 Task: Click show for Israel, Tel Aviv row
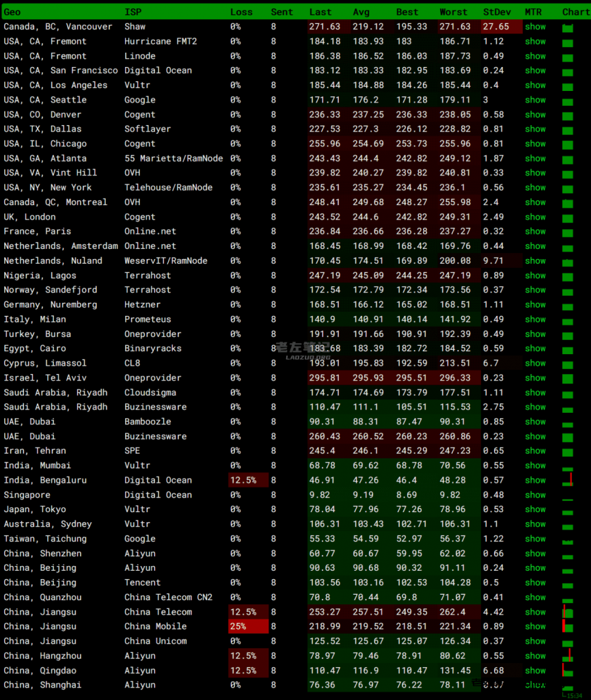pos(535,378)
